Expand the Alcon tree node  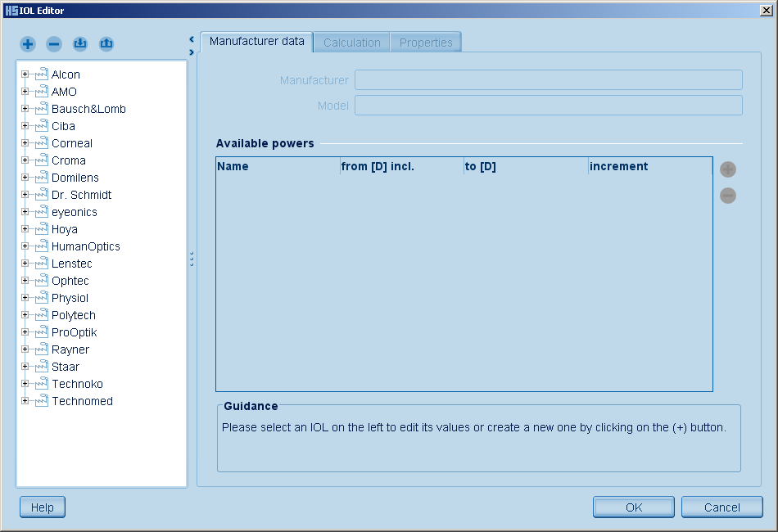[25, 74]
